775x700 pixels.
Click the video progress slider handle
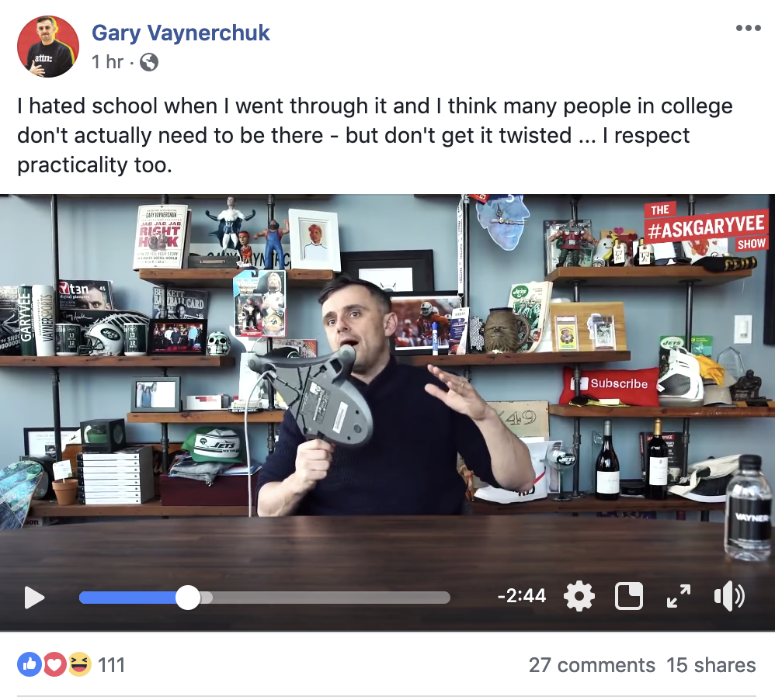tap(188, 598)
